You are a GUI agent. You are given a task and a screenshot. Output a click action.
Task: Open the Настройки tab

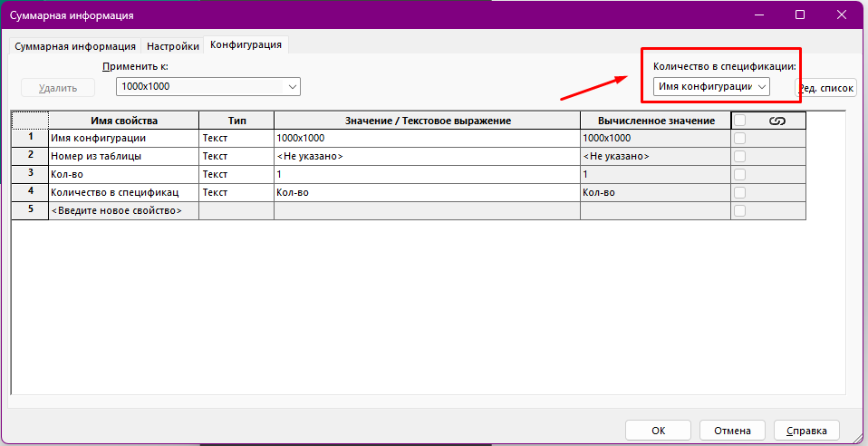click(172, 46)
